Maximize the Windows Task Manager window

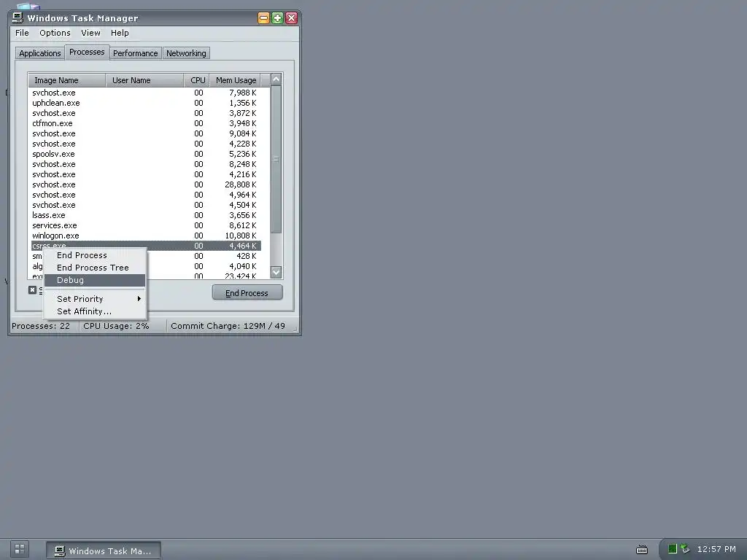277,18
